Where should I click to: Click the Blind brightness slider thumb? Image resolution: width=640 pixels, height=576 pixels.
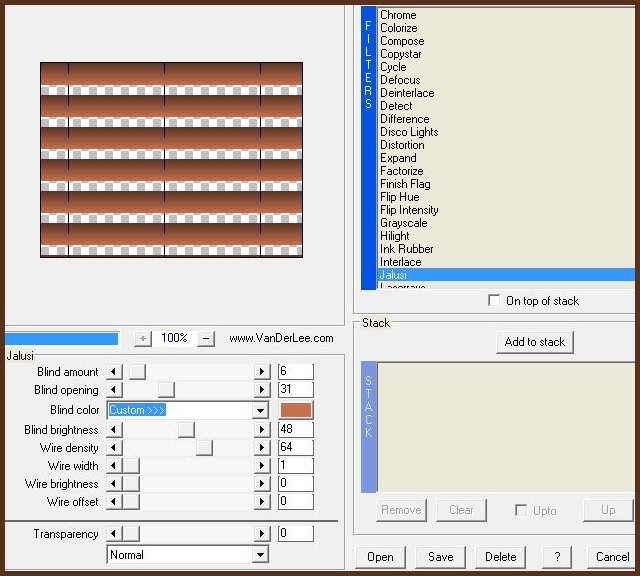click(186, 429)
